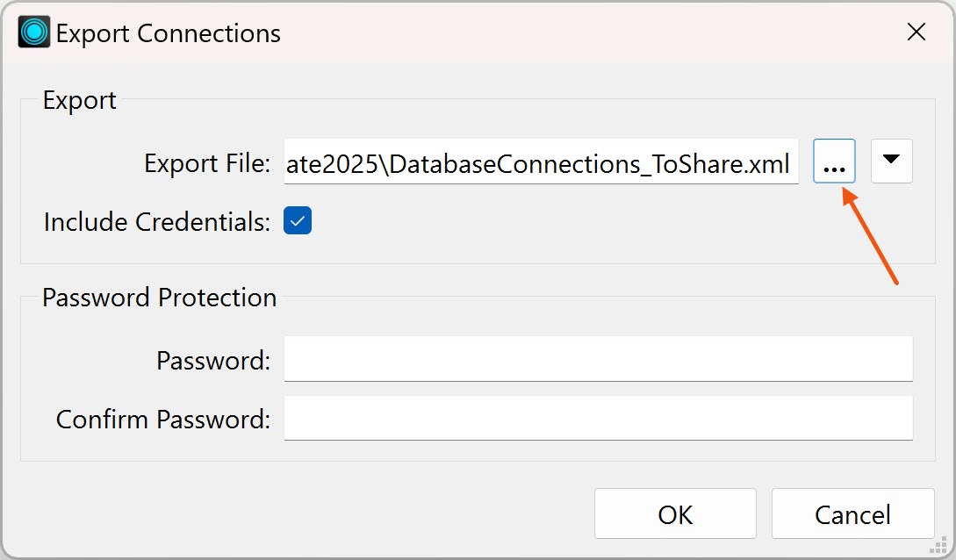
Task: Close the Export Connections dialog with X
Action: 916,32
